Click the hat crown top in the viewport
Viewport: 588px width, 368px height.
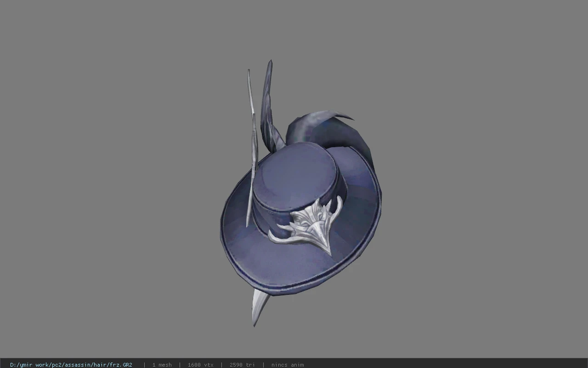coord(296,176)
